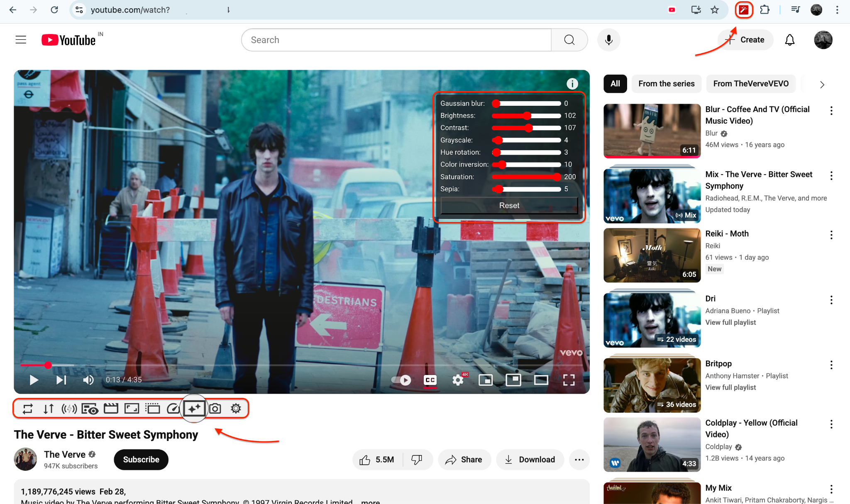Click the red extension icon in browser toolbar
The image size is (850, 504).
[744, 10]
